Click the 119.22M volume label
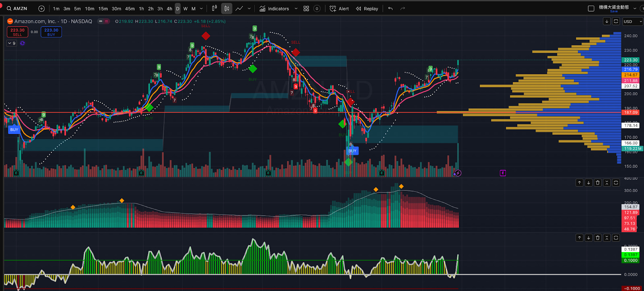This screenshot has width=644, height=291. [633, 149]
